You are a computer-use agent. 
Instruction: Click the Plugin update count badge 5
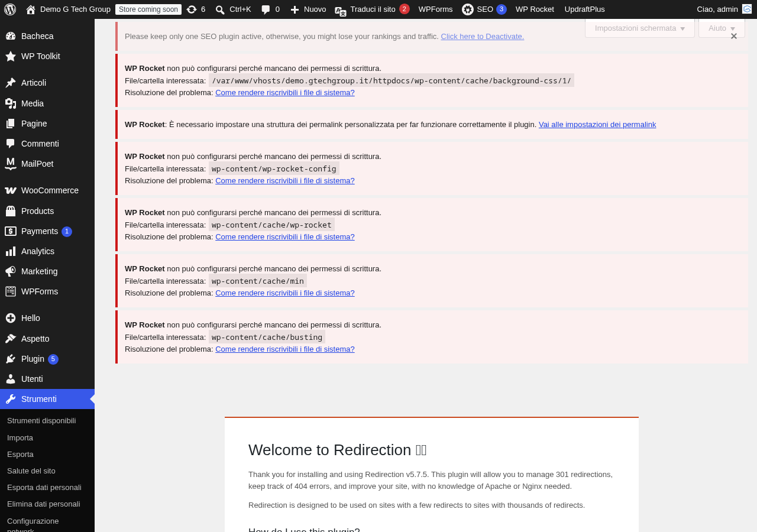(x=53, y=359)
